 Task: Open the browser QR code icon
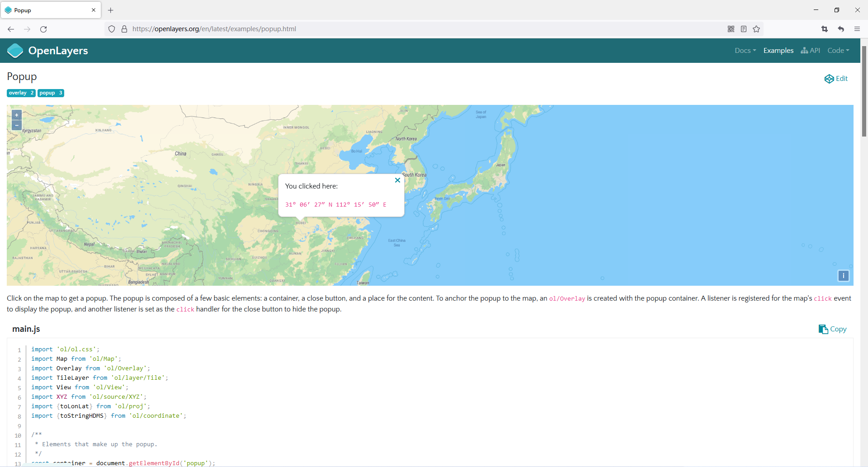[731, 29]
